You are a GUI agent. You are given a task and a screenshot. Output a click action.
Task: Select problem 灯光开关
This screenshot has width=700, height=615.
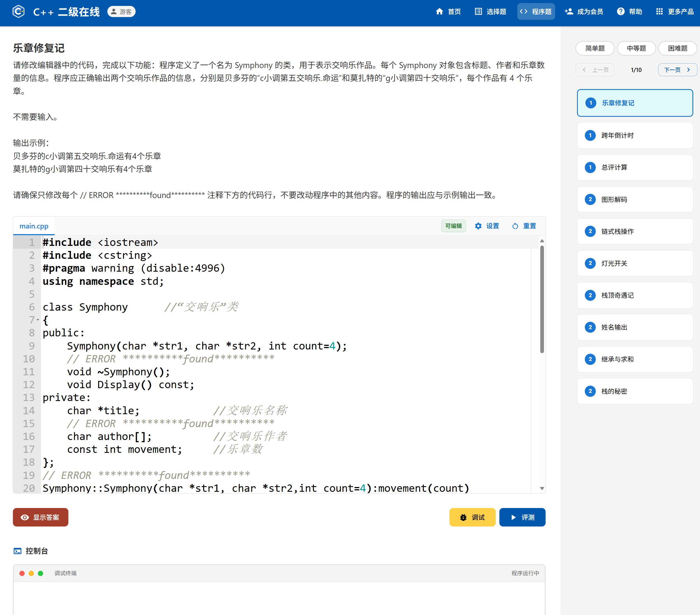pyautogui.click(x=635, y=263)
